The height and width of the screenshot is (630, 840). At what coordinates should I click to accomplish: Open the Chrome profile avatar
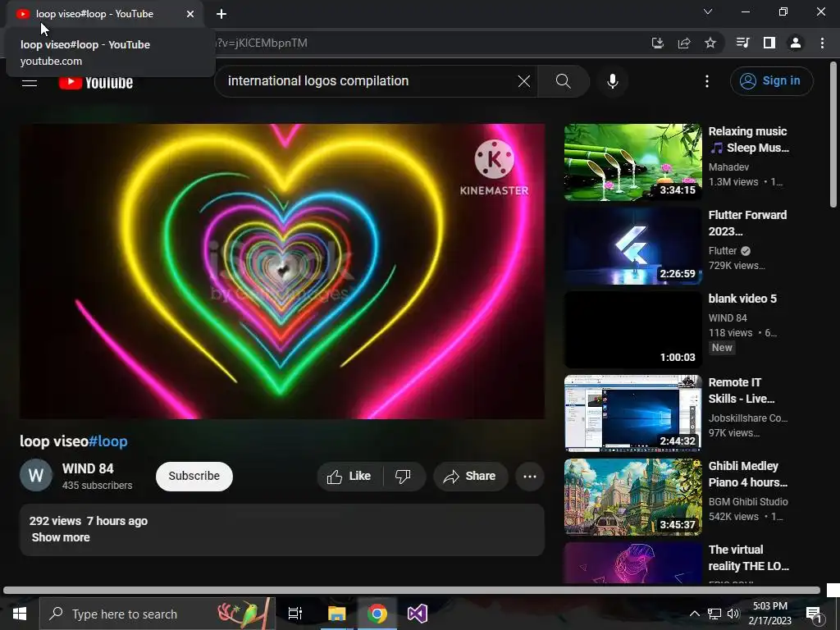(796, 43)
